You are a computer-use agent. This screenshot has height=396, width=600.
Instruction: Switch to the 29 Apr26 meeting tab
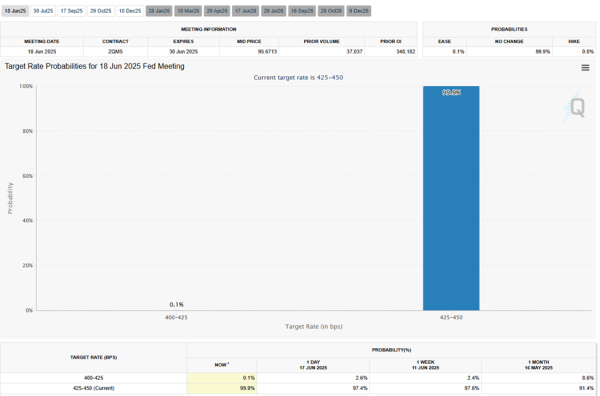click(x=217, y=11)
